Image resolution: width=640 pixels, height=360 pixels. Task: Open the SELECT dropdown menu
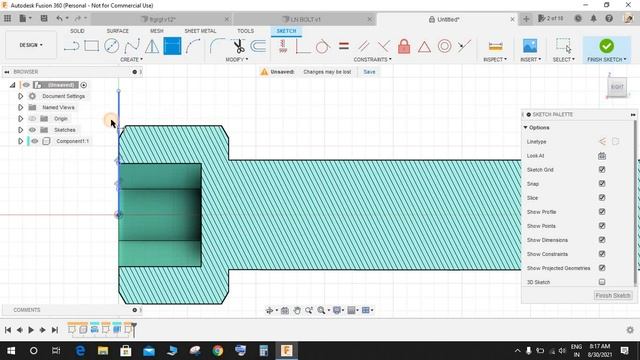pyautogui.click(x=564, y=60)
